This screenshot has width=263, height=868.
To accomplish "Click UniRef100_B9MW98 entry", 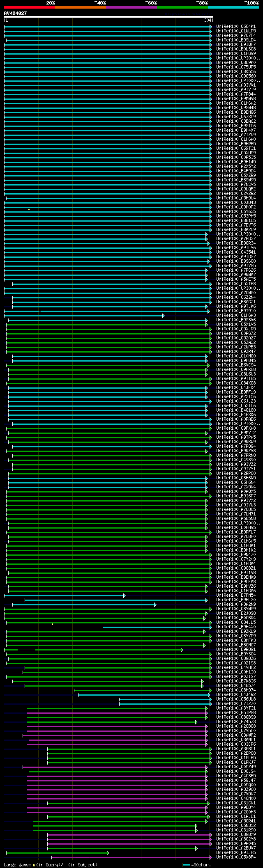I will pos(236,98).
